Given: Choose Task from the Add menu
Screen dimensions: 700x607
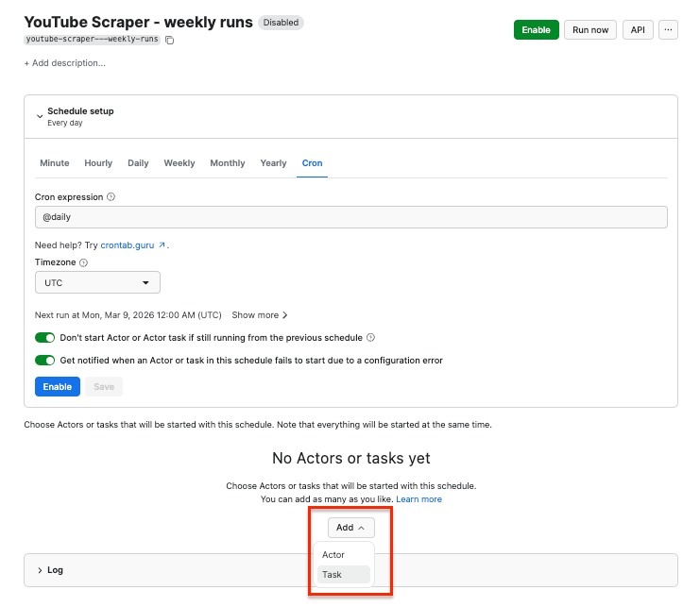Looking at the screenshot, I should pyautogui.click(x=333, y=575).
